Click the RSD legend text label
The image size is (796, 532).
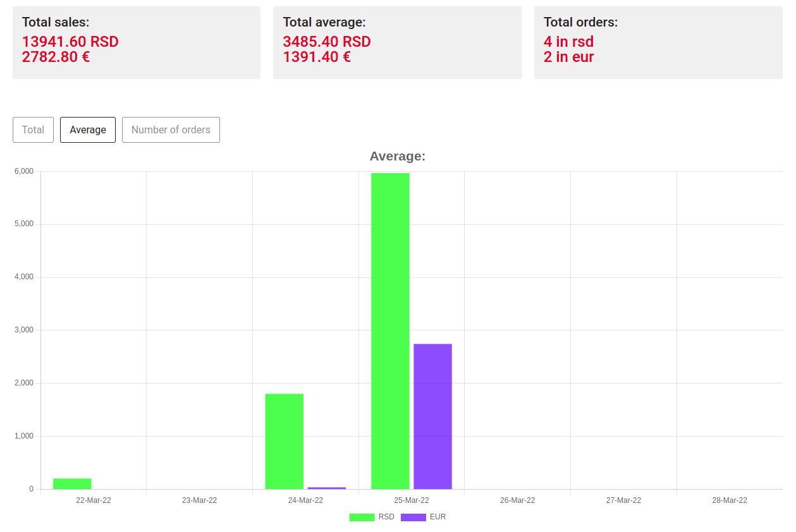[x=386, y=517]
